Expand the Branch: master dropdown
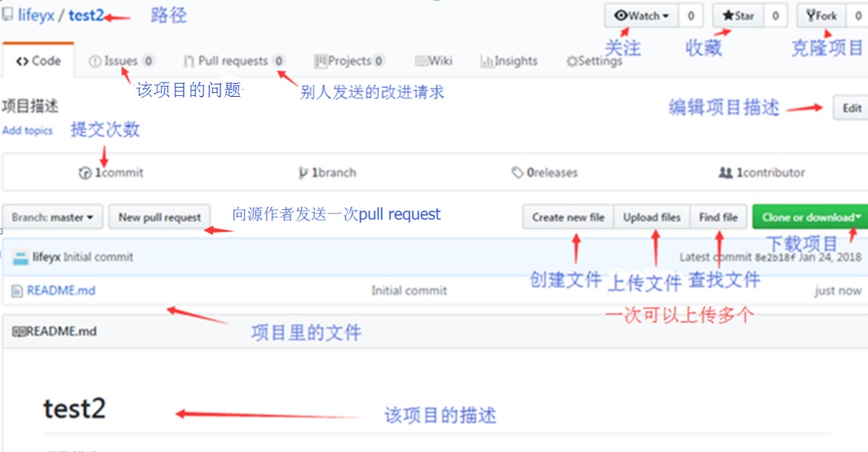Viewport: 868px width, 452px height. [52, 217]
